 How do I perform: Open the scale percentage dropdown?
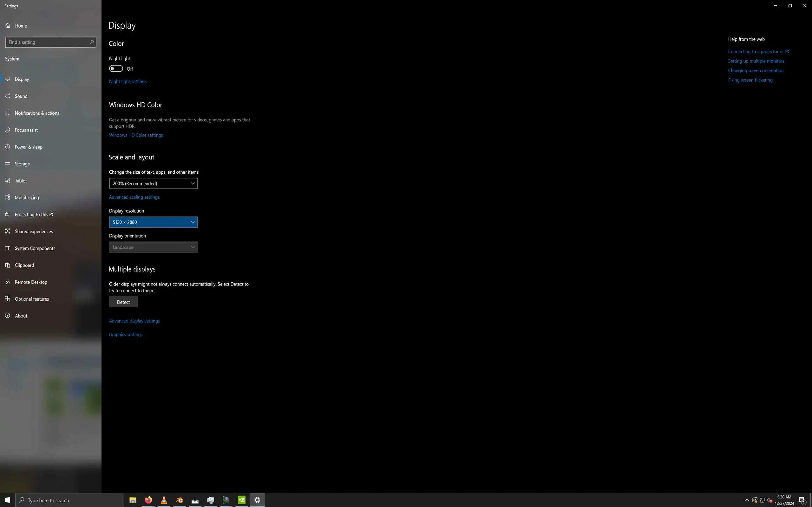point(153,183)
